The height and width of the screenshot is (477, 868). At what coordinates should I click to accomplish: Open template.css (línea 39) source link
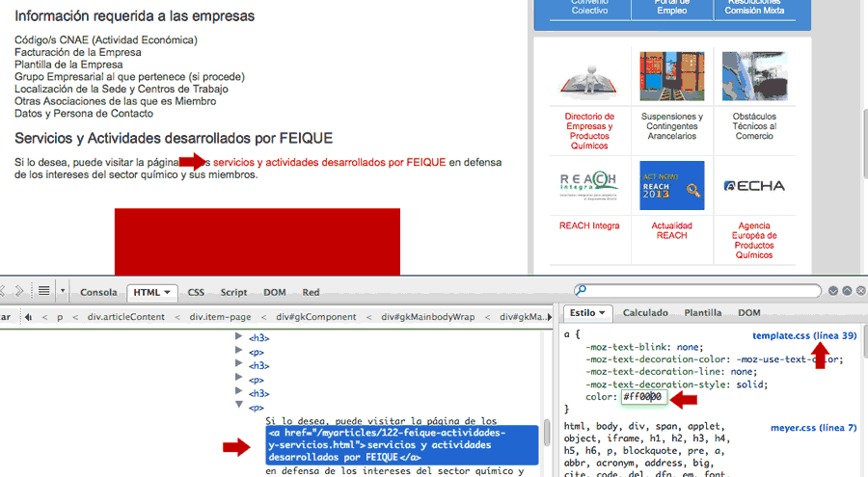tap(804, 335)
